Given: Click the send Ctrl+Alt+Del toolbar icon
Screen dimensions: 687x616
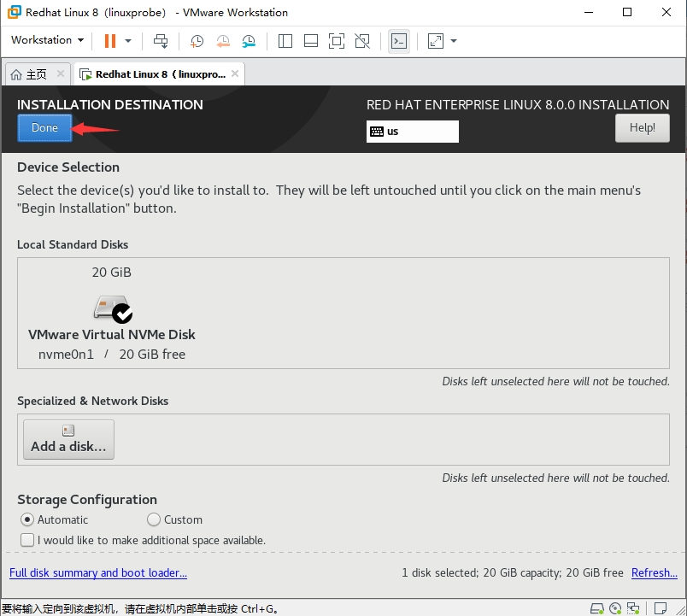Looking at the screenshot, I should coord(161,41).
